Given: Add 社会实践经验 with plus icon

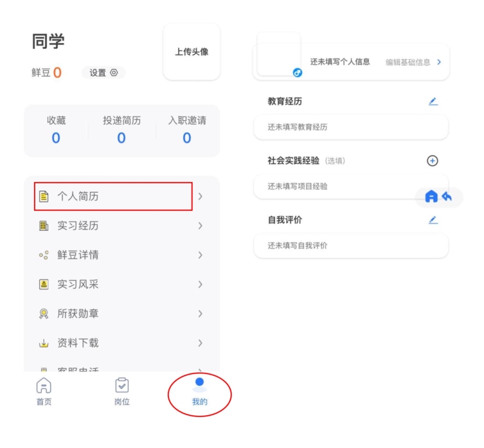Looking at the screenshot, I should click(x=433, y=161).
